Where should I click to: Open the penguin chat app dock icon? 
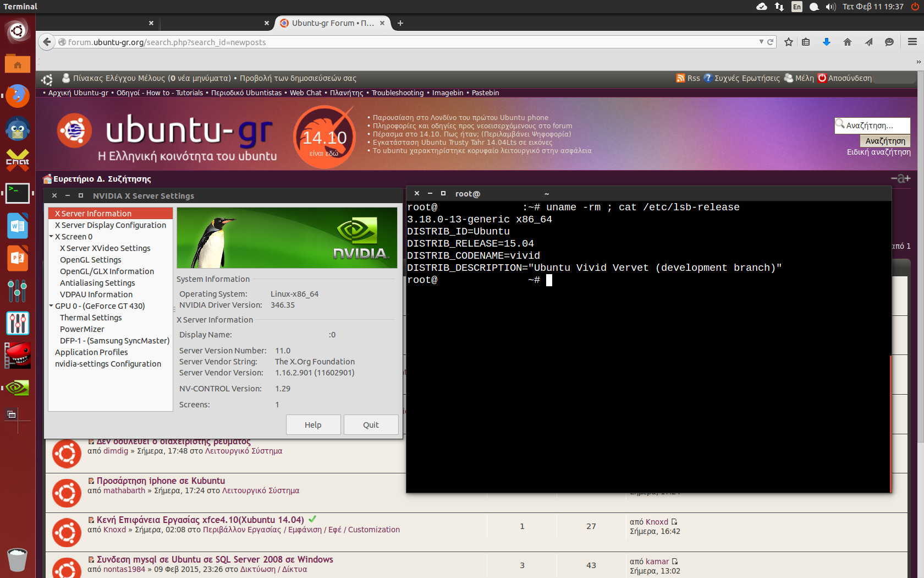point(18,129)
